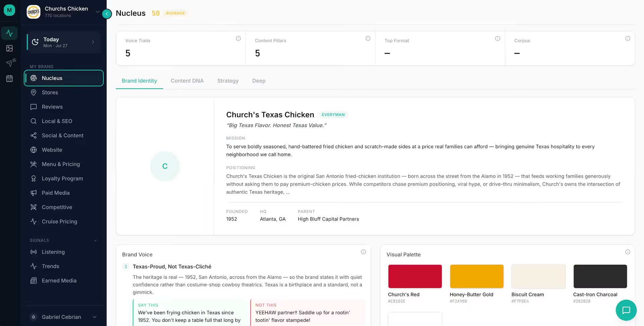This screenshot has height=326, width=644.
Task: Open Competitive section
Action: point(64,207)
